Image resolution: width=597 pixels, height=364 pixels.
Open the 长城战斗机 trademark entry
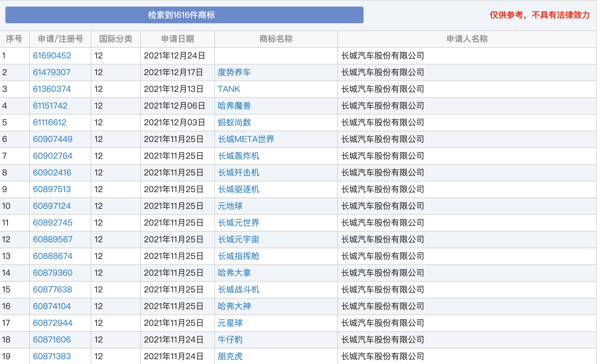[x=239, y=289]
